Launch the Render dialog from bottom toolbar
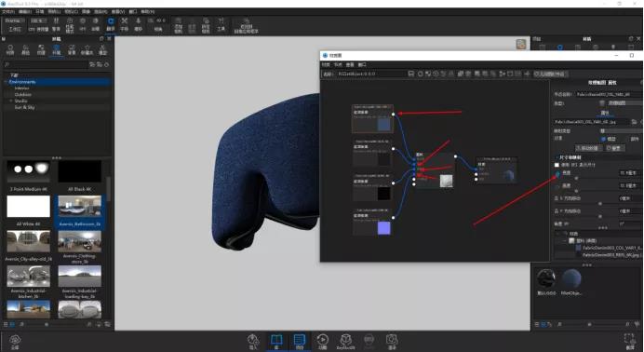The height and width of the screenshot is (352, 644). click(392, 342)
